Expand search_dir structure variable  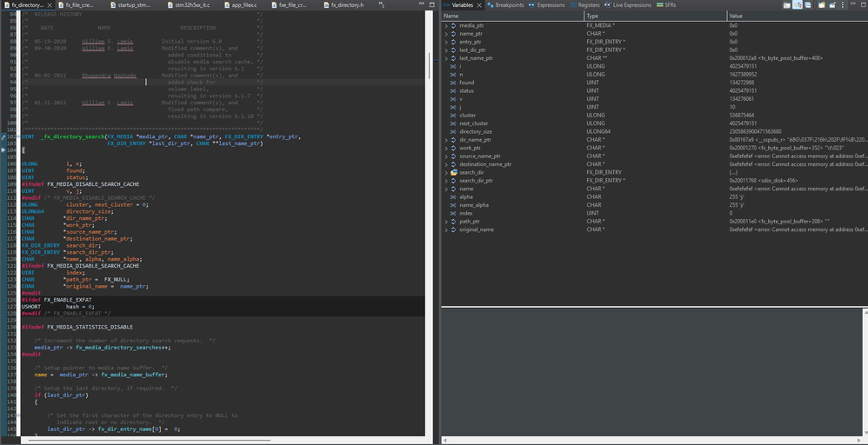tap(446, 173)
